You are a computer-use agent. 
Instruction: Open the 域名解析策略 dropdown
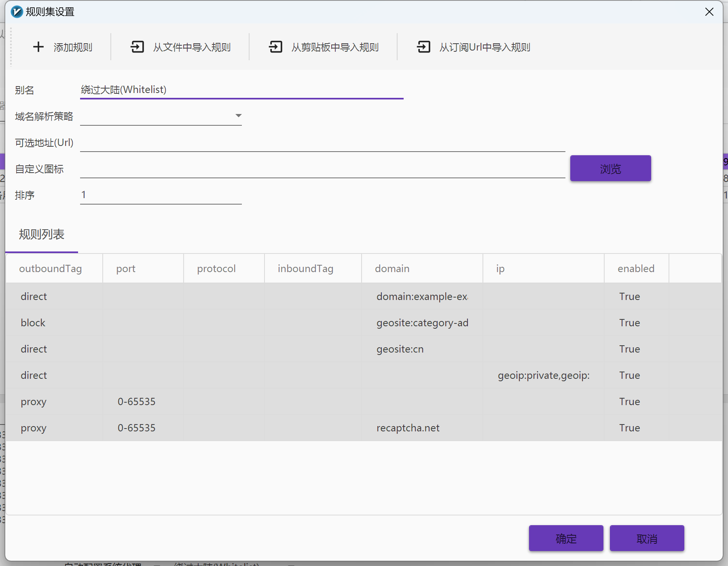(238, 116)
